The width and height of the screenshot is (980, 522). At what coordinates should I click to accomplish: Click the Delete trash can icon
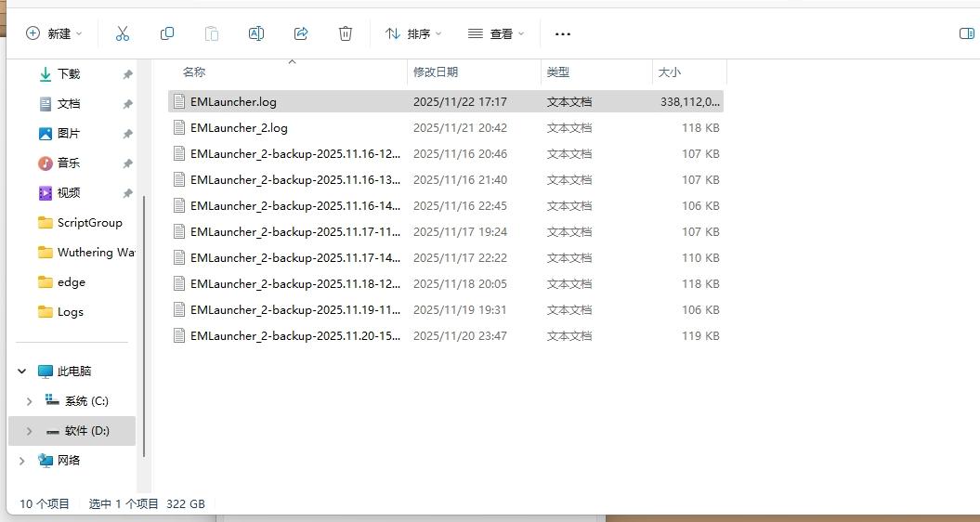click(x=346, y=33)
